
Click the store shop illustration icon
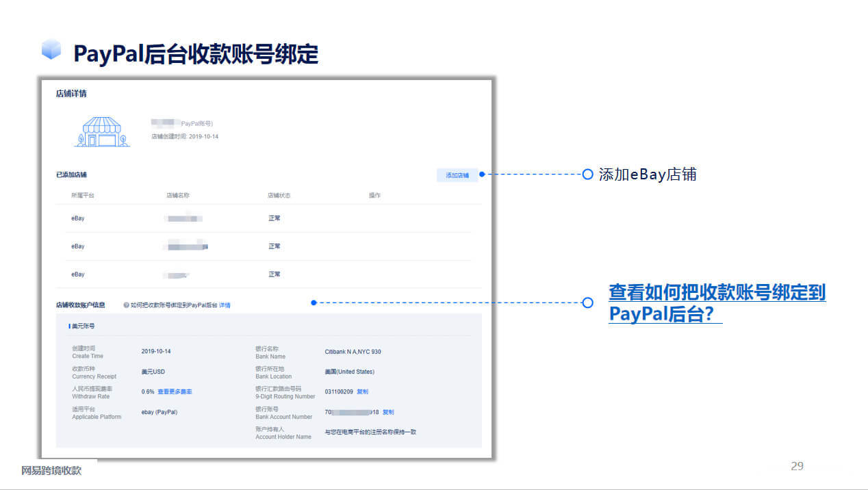click(101, 131)
